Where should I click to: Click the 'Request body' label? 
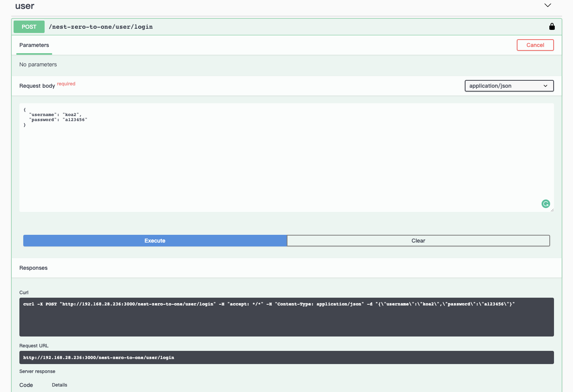click(x=37, y=86)
